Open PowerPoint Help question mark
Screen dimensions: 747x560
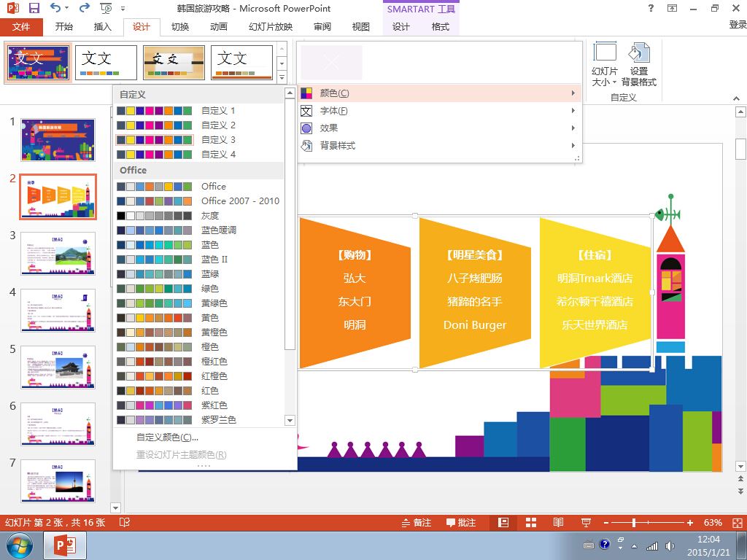click(x=651, y=8)
